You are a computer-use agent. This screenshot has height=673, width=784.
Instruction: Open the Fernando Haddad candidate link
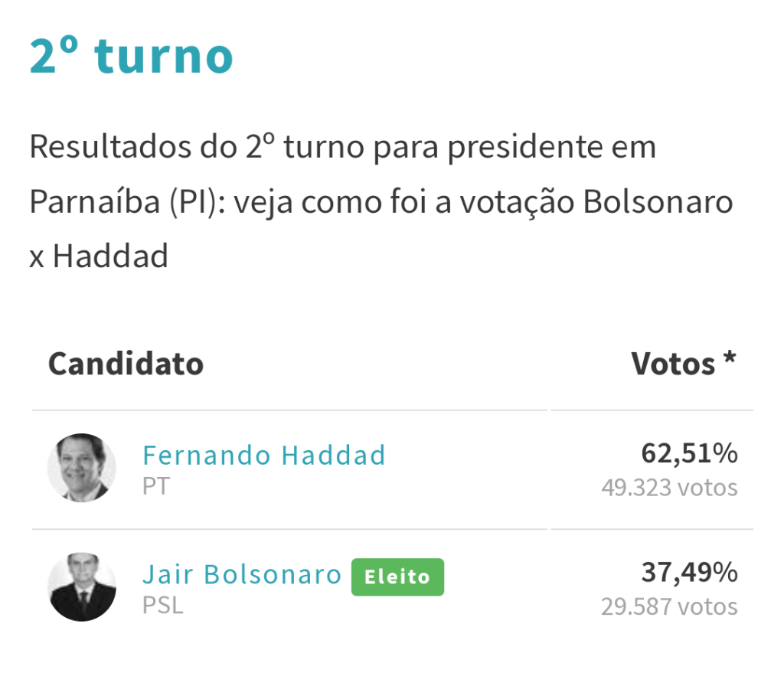click(x=264, y=455)
